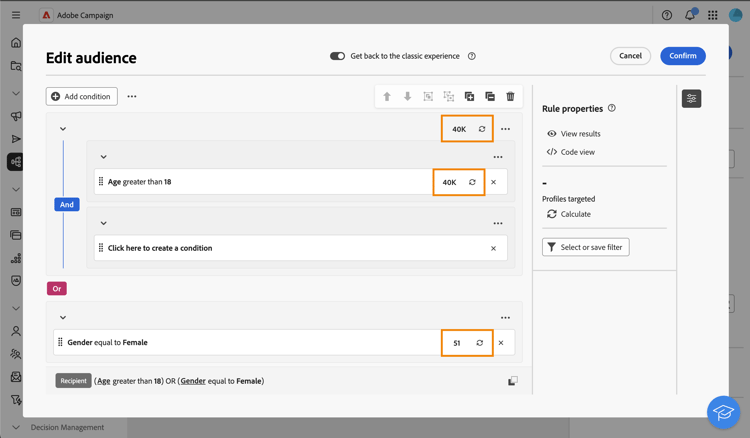Collapse the Age condition block

point(103,157)
